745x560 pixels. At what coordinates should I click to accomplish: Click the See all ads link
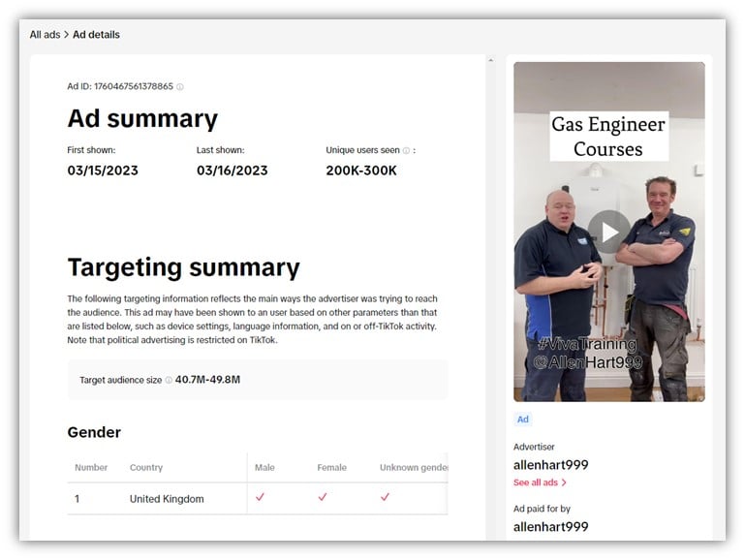[536, 482]
